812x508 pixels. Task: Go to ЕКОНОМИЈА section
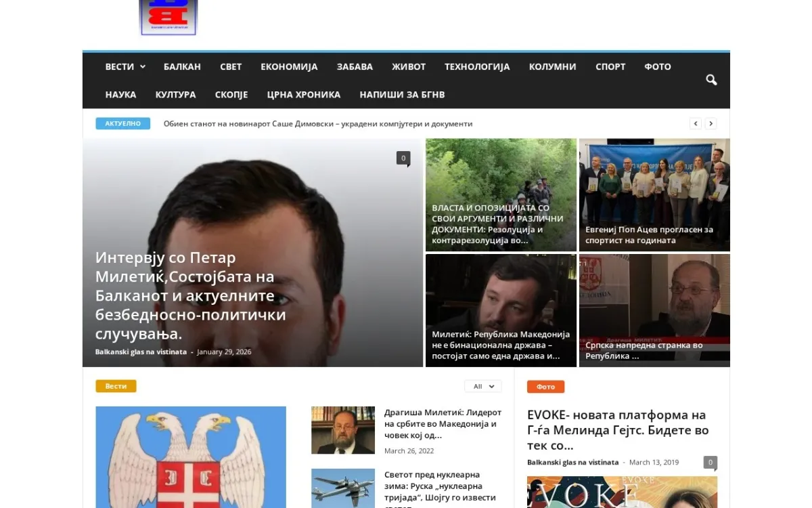coord(289,66)
